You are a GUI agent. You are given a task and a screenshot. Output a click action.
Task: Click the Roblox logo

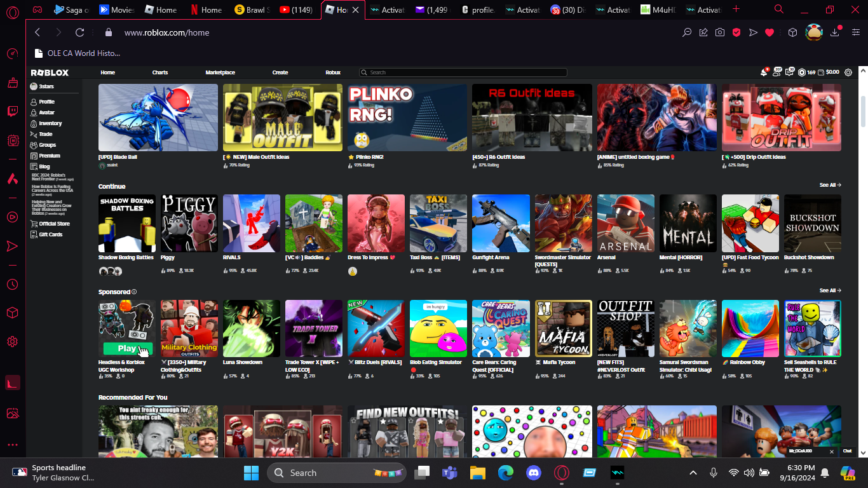point(50,72)
